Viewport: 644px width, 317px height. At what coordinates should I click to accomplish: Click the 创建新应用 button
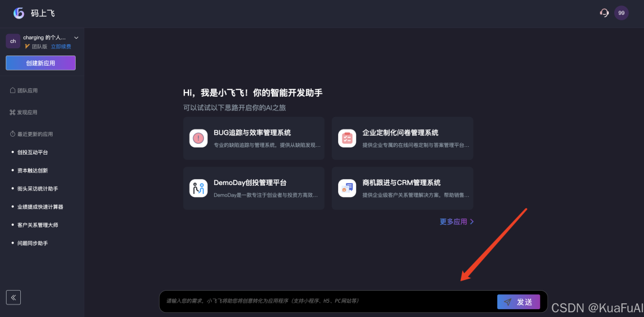click(x=41, y=63)
